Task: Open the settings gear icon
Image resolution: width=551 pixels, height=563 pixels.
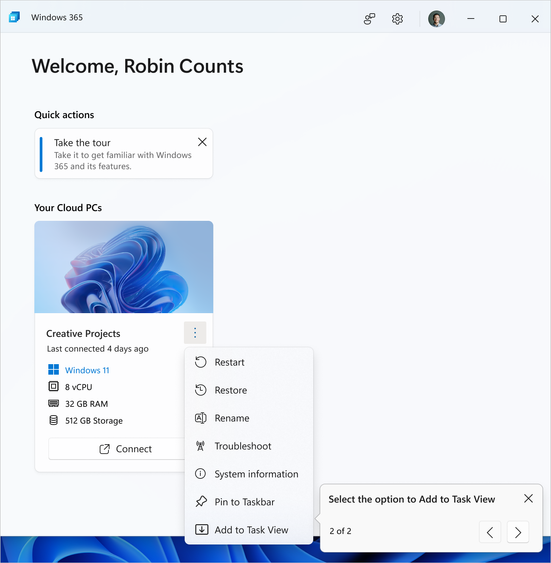Action: pos(397,19)
